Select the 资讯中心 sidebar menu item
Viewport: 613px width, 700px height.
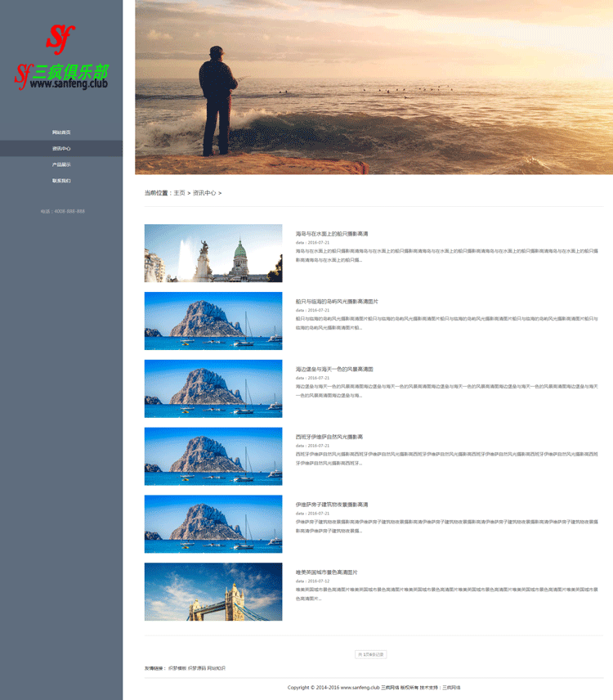pyautogui.click(x=61, y=149)
